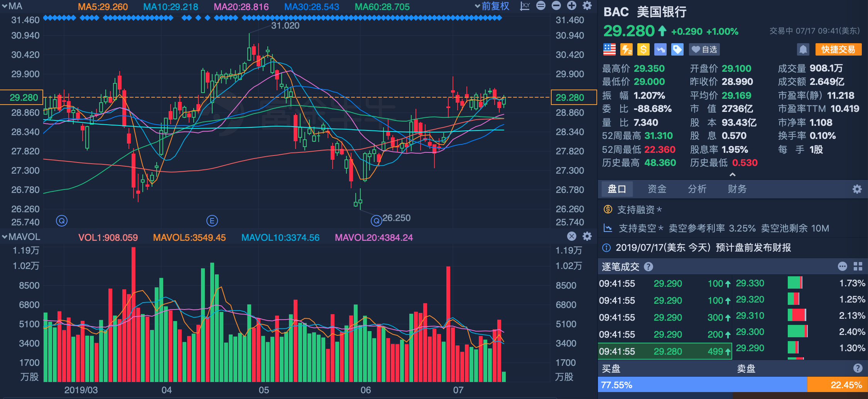Click the MA20:28.816 legend value

tap(241, 7)
